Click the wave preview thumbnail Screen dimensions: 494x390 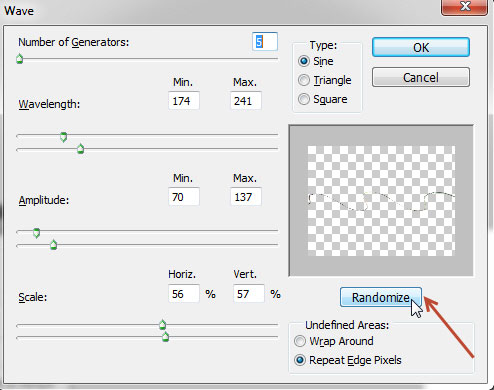click(381, 201)
